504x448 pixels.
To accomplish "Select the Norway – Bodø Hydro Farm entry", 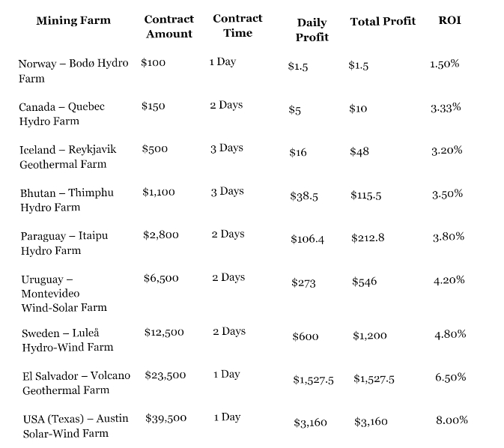I will (x=73, y=71).
